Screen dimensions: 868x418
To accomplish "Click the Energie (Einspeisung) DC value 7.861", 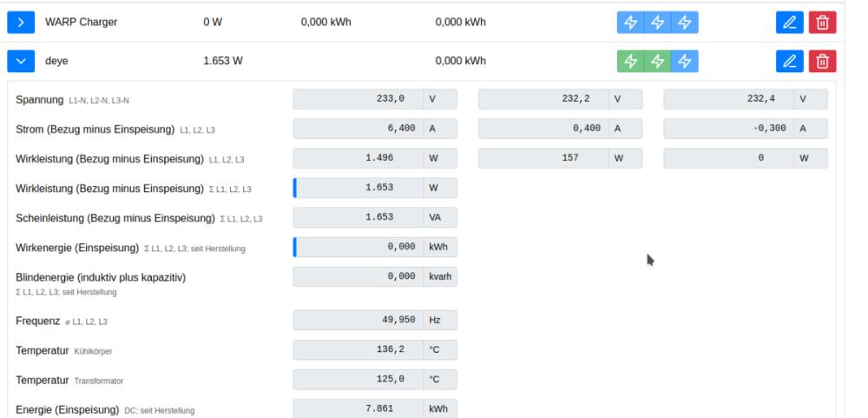I will tap(358, 408).
